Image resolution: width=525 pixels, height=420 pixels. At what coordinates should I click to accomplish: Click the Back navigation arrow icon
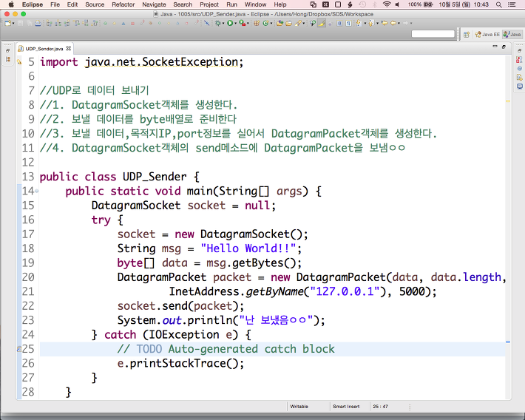[393, 23]
